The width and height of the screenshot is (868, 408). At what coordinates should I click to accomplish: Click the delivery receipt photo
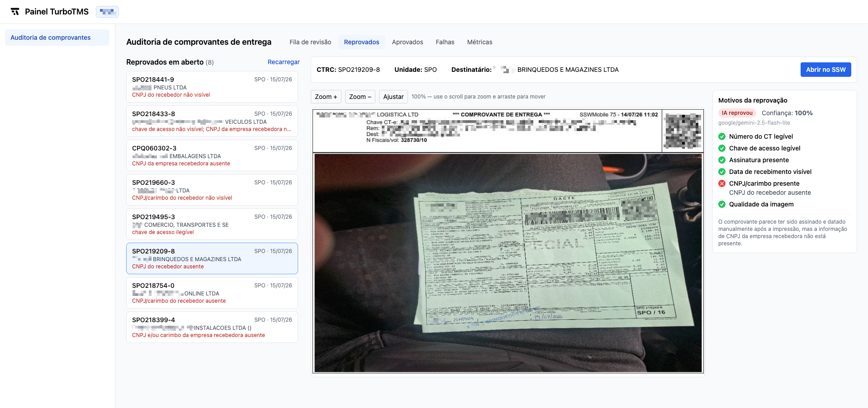pos(508,263)
